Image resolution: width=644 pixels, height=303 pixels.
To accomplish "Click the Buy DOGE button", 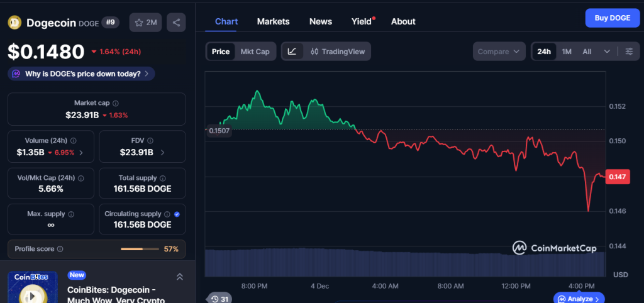I will point(613,18).
